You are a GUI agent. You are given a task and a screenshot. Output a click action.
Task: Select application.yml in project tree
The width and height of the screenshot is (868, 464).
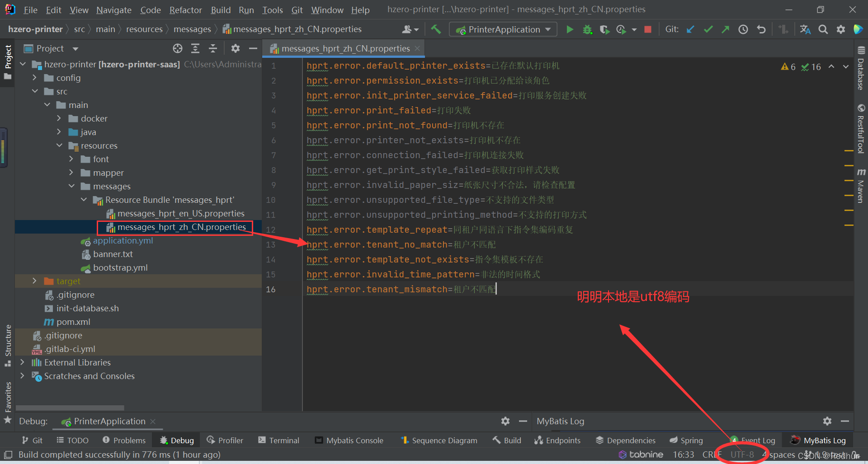[123, 240]
